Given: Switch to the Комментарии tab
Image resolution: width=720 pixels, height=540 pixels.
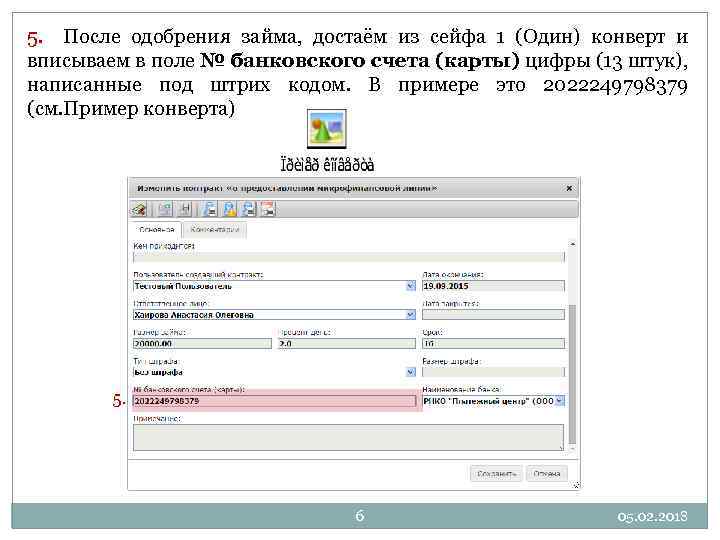Looking at the screenshot, I should click(215, 230).
